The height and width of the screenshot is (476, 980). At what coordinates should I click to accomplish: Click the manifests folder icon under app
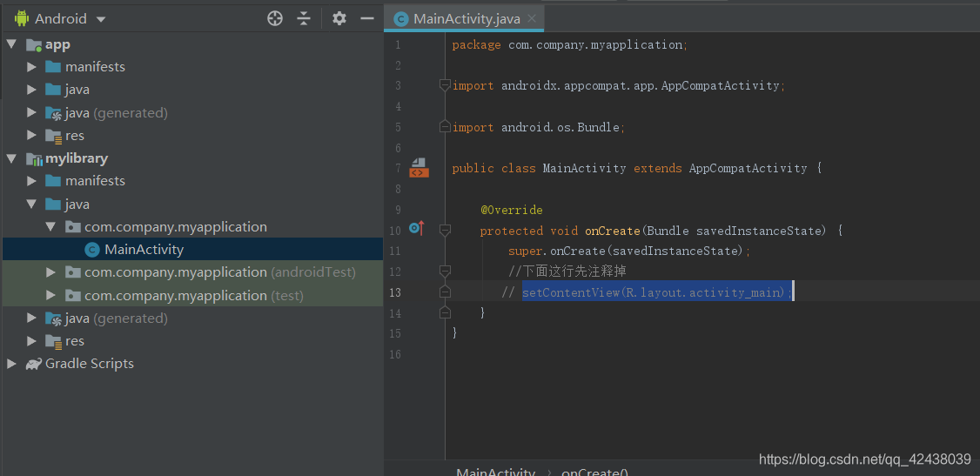[x=53, y=67]
